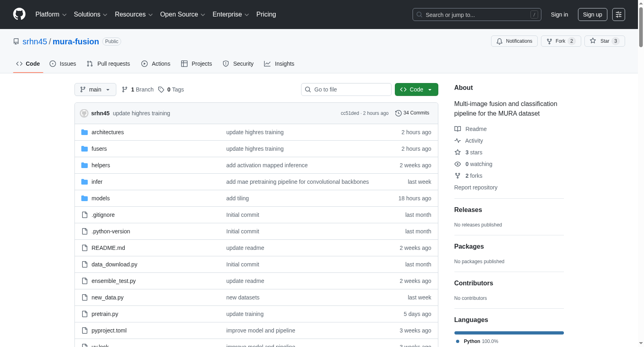Click the cc51ded commit hash
Screen dimensions: 644x347
(x=350, y=113)
